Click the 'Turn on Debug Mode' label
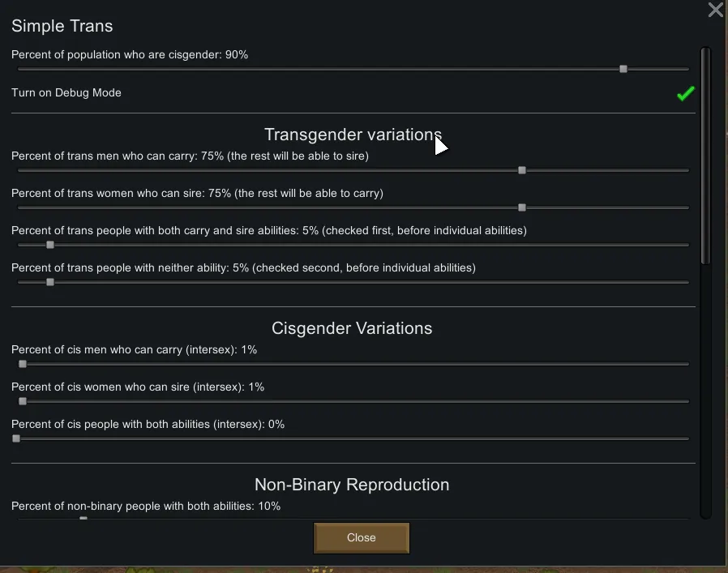Screen dimensions: 728x573 pos(66,92)
